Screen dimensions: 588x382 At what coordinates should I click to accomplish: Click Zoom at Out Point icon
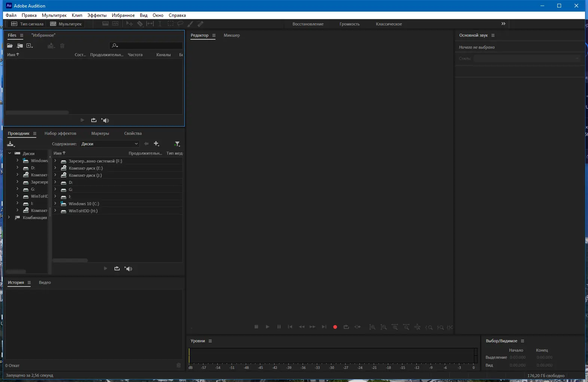pos(440,327)
